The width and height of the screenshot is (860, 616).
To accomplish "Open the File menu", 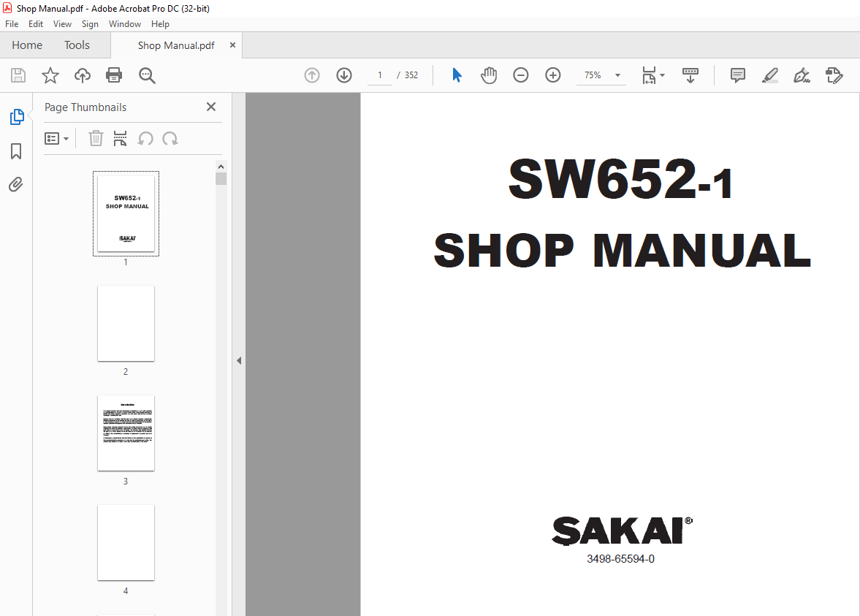I will click(x=12, y=24).
